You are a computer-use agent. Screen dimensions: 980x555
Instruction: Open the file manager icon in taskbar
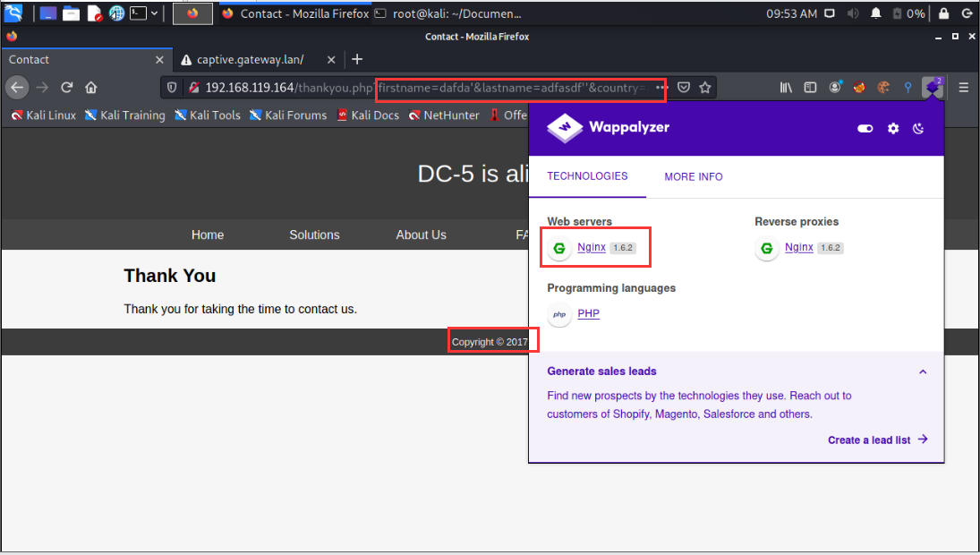[72, 13]
